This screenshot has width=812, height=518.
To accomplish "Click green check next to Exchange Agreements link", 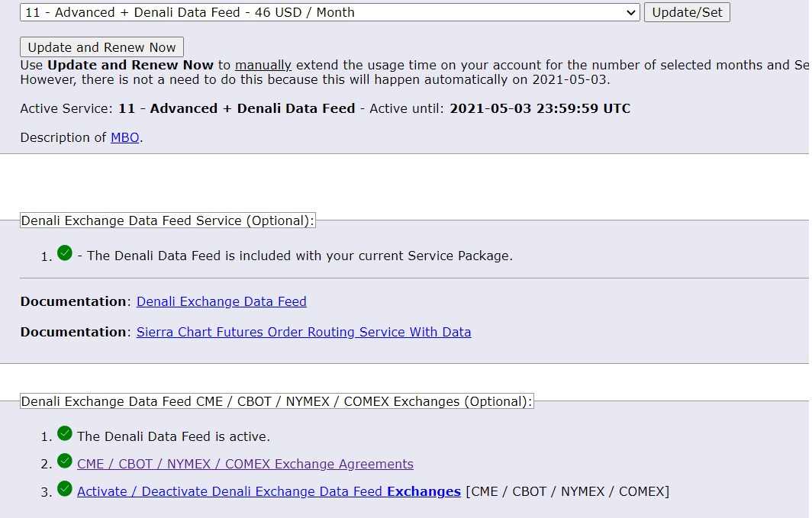I will pyautogui.click(x=65, y=462).
